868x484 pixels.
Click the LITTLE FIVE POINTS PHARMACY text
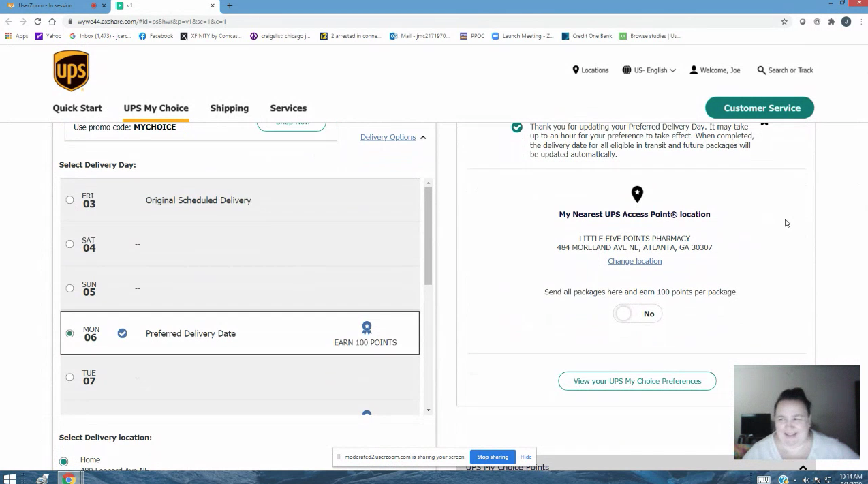(634, 239)
